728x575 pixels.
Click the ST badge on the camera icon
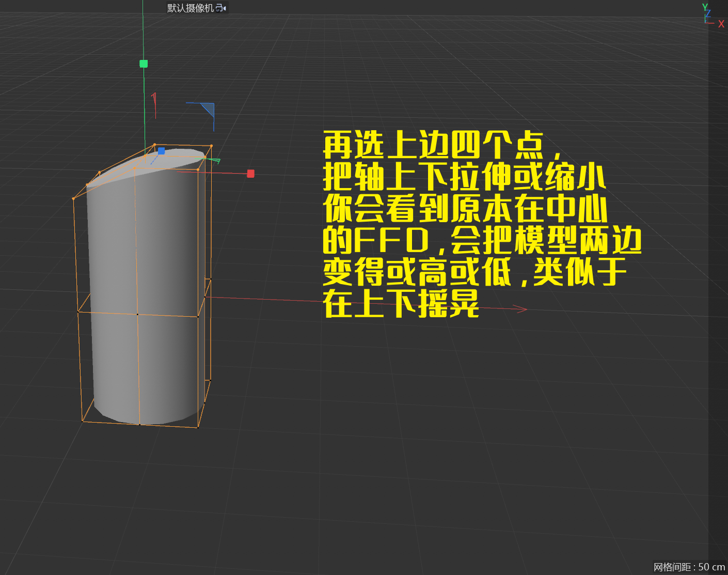pyautogui.click(x=219, y=10)
